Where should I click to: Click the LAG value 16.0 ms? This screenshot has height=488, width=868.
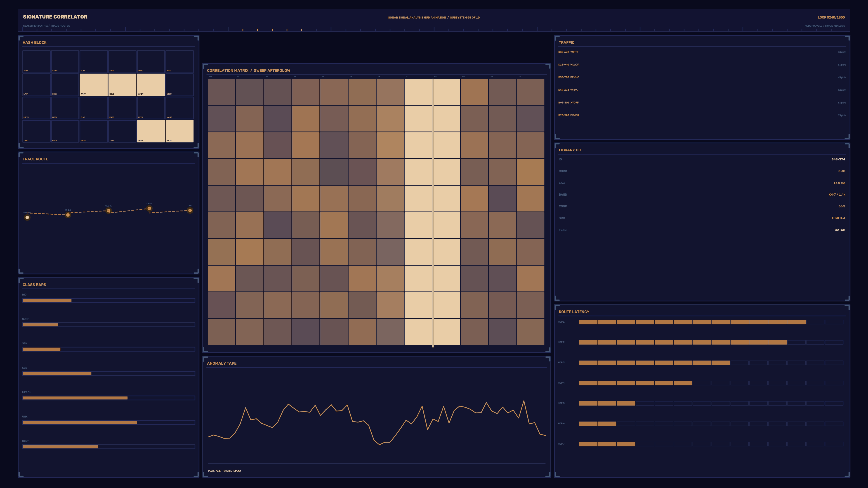click(839, 183)
